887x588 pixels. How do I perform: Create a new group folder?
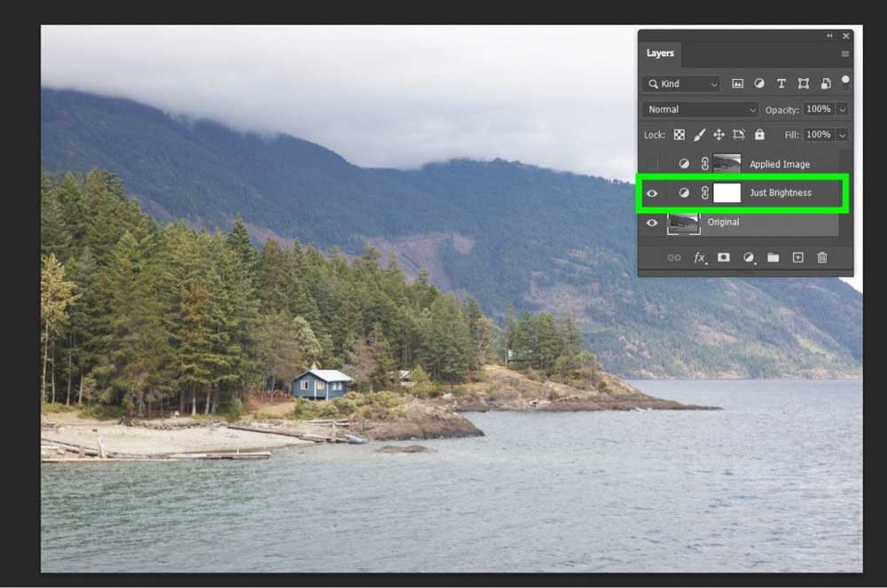click(x=773, y=257)
